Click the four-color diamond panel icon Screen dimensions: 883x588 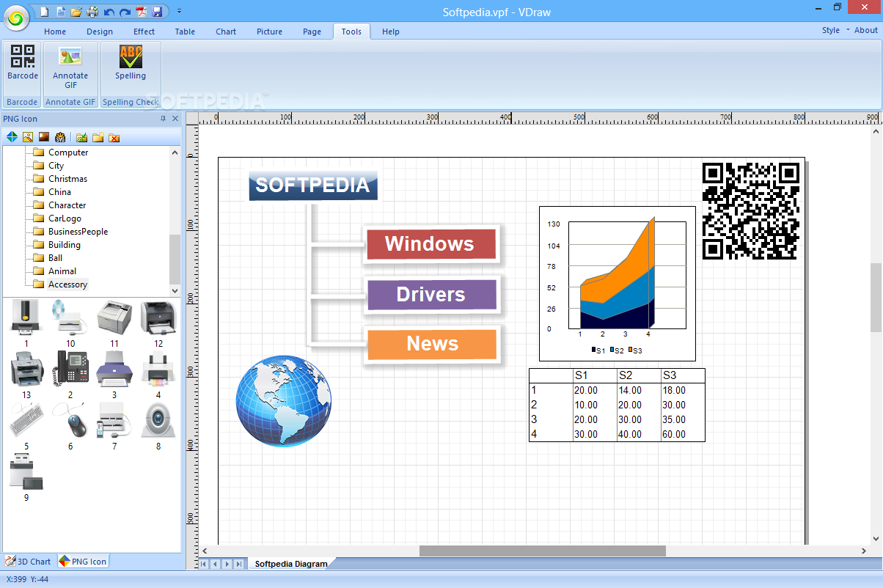(12, 137)
